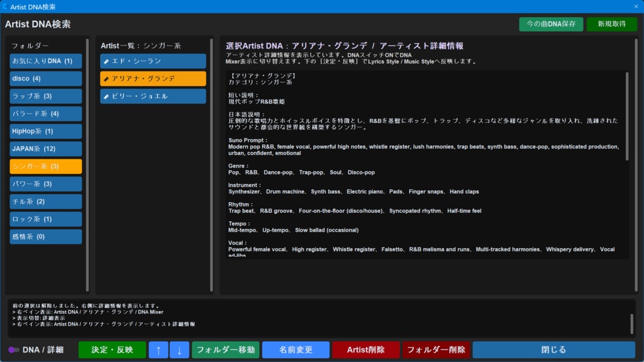Open the パワー系 (3) folder
This screenshot has height=362, width=644.
[x=45, y=184]
